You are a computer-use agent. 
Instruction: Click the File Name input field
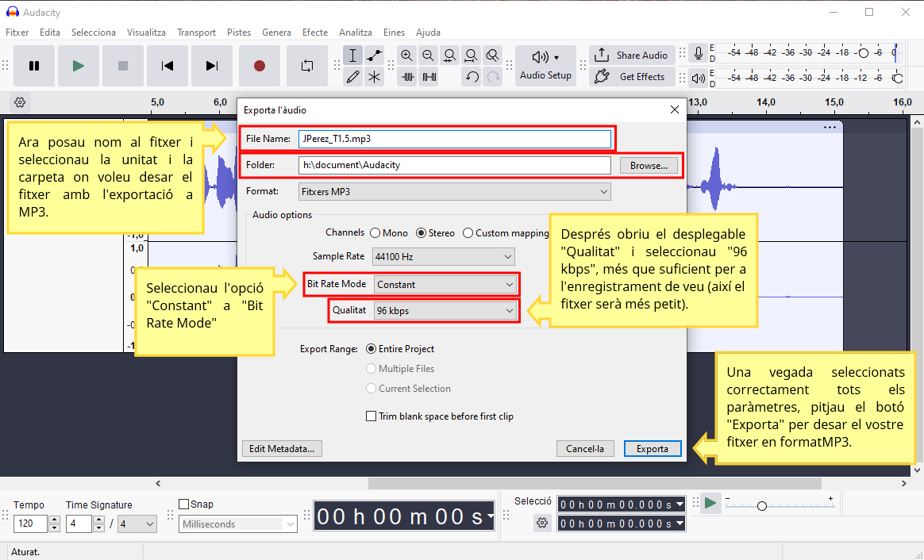tap(454, 139)
